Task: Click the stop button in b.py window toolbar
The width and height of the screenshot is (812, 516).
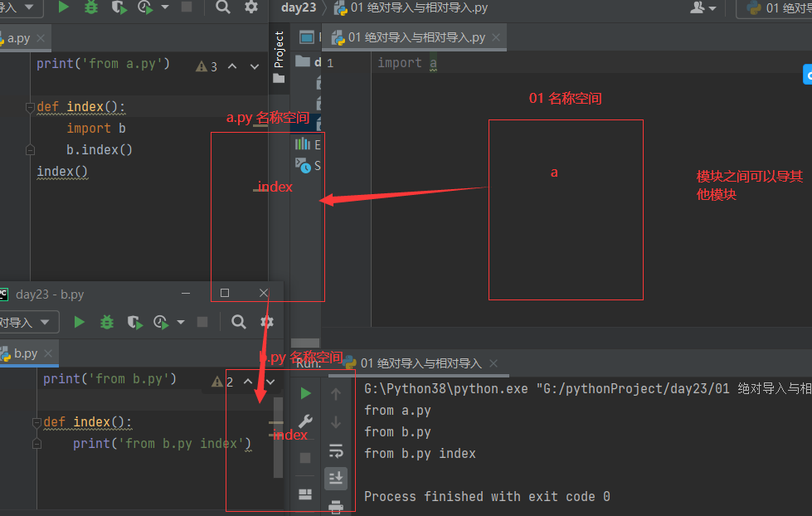Action: (x=202, y=322)
